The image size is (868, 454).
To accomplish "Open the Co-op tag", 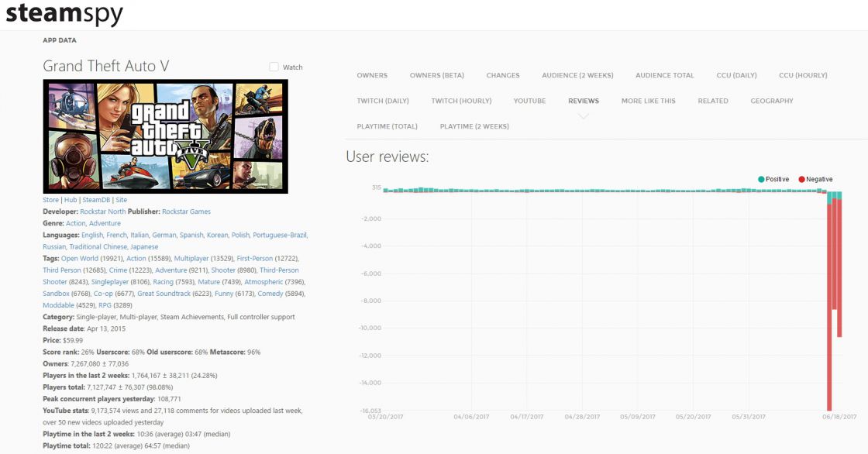I will click(x=103, y=294).
